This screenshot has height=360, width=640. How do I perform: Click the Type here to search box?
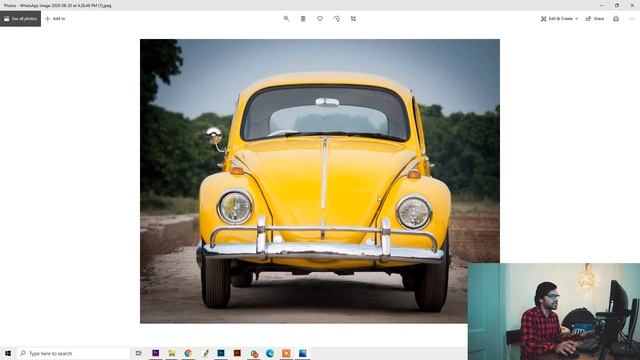(x=73, y=353)
